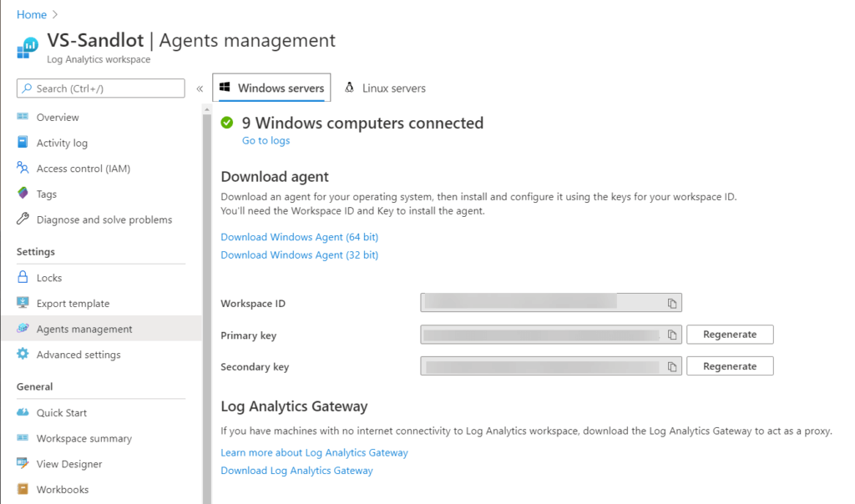Click the Export template monitor icon
The image size is (855, 504).
pos(23,302)
